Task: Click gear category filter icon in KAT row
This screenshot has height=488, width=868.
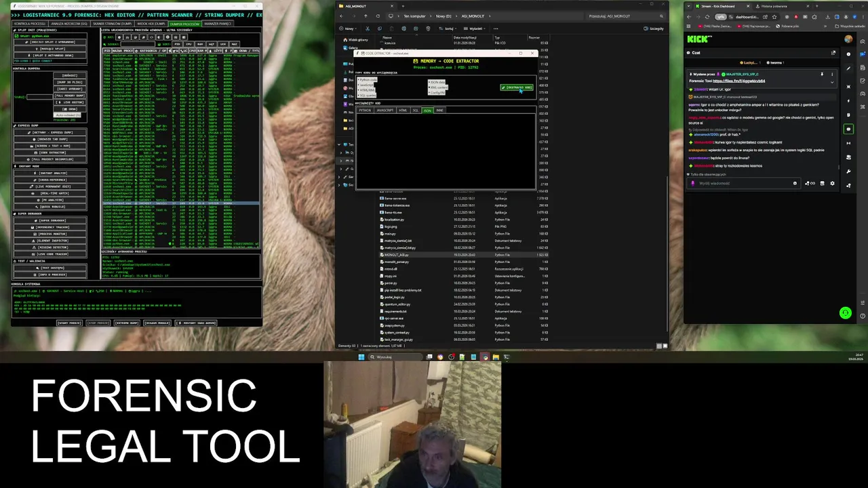Action: [167, 37]
